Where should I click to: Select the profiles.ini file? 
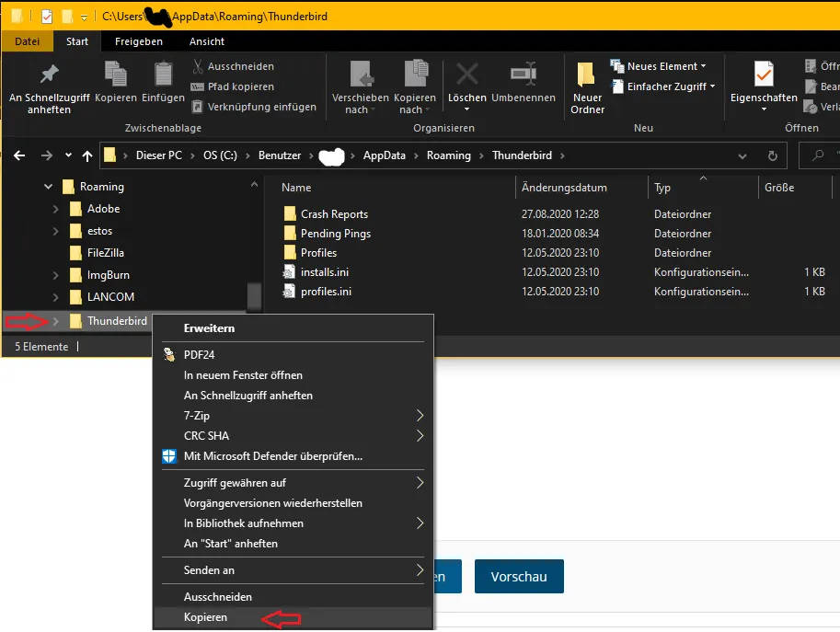tap(326, 292)
